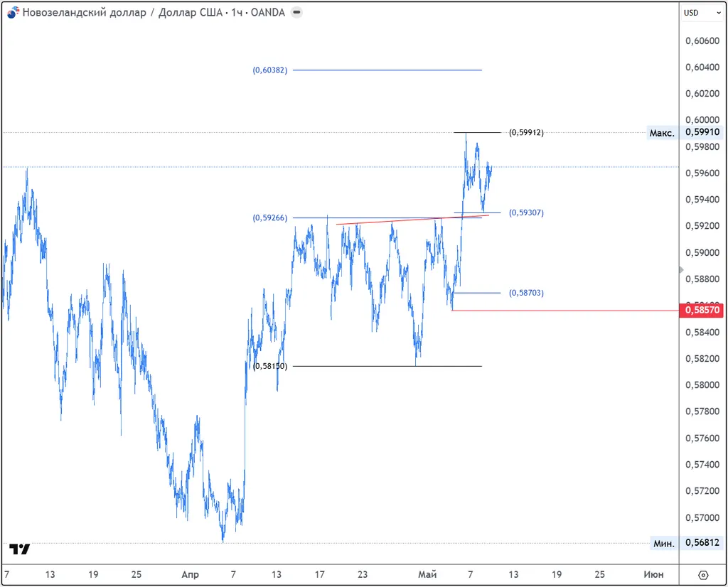This screenshot has height=587, width=728.
Task: Click the 0,58200 price scale value
Action: pyautogui.click(x=702, y=359)
